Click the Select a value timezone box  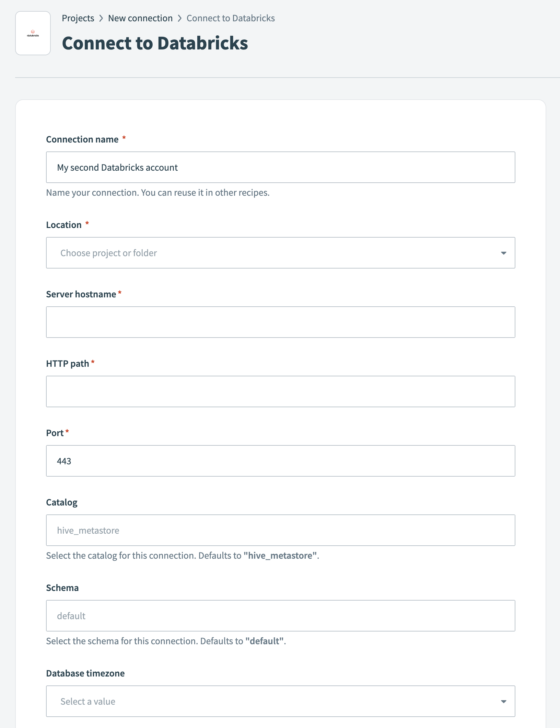pos(240,701)
